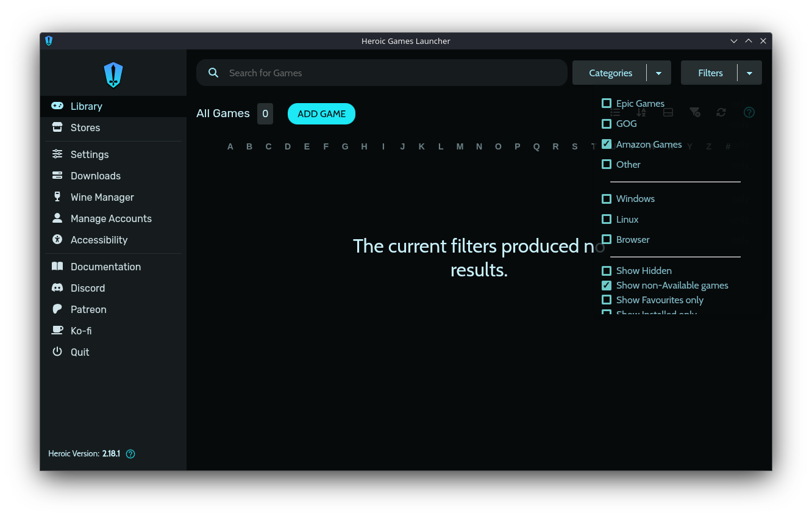Quit Heroic via the sidebar

[113, 352]
